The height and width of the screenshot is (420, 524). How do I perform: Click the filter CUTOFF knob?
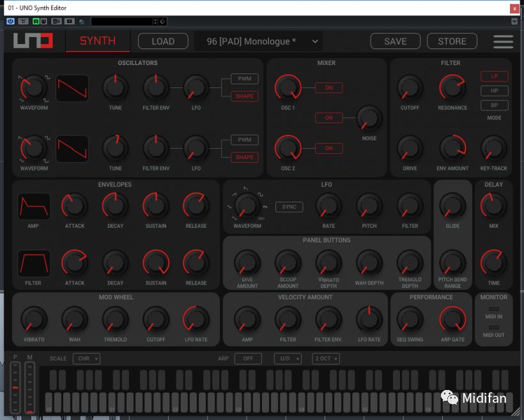coord(410,88)
